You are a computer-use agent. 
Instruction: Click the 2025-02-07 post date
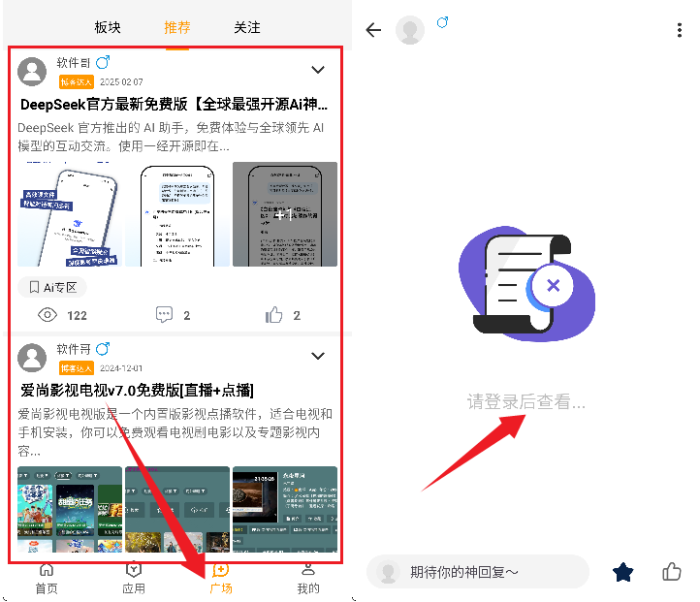pos(121,82)
